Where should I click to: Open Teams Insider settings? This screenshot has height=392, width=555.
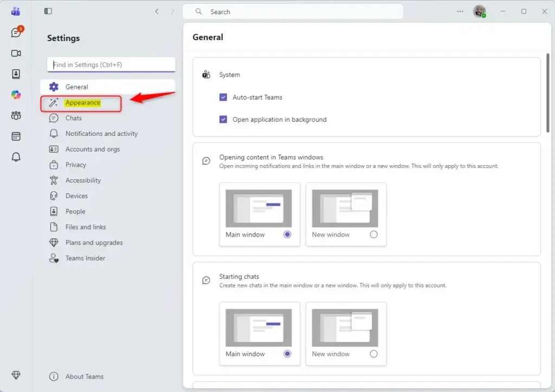[108, 258]
